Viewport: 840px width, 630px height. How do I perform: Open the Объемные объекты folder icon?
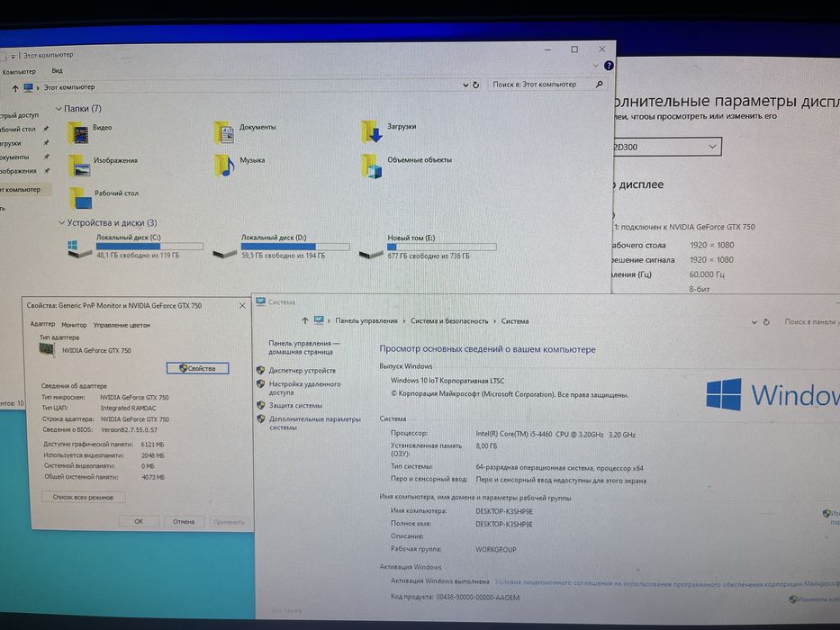click(372, 166)
